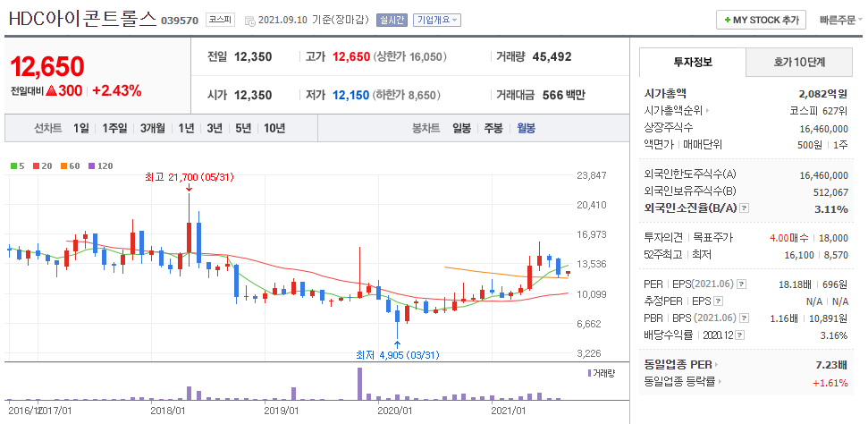
Task: Click the 액면가 label
Action: pyautogui.click(x=660, y=145)
